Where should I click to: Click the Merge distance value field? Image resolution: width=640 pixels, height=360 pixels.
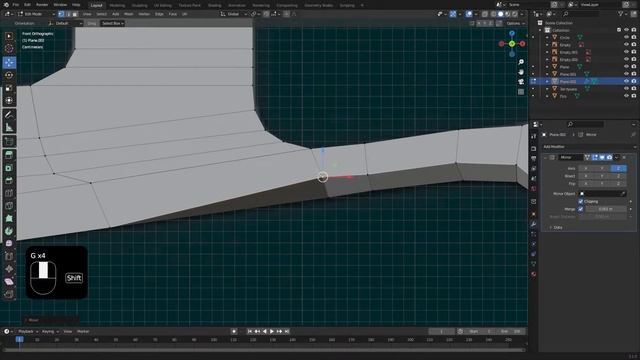tap(606, 209)
